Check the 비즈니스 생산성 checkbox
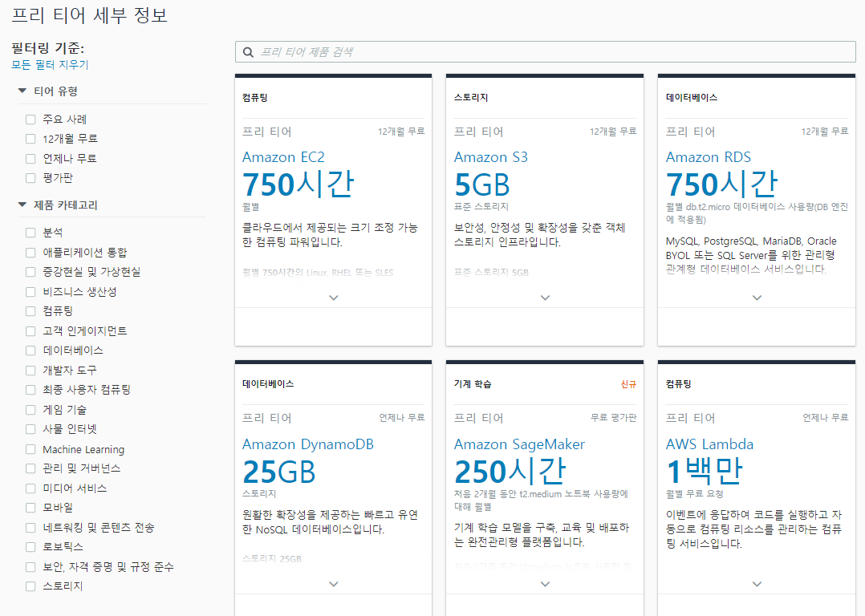This screenshot has height=616, width=865. click(x=30, y=291)
